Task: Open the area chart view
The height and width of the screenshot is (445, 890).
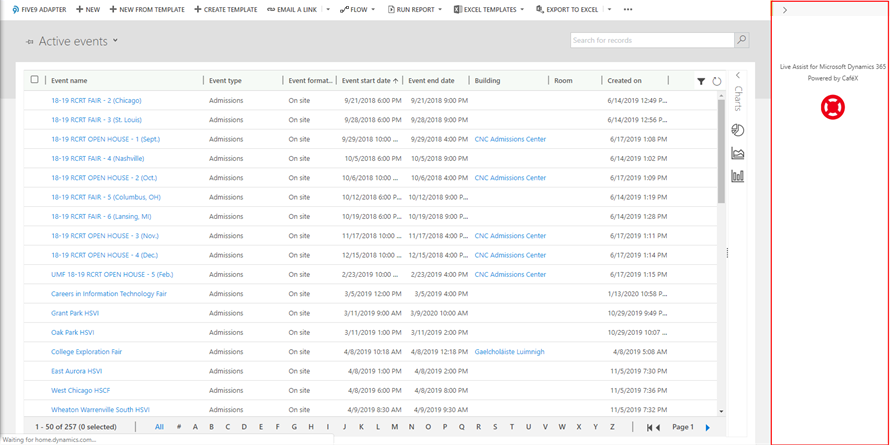Action: click(x=738, y=153)
